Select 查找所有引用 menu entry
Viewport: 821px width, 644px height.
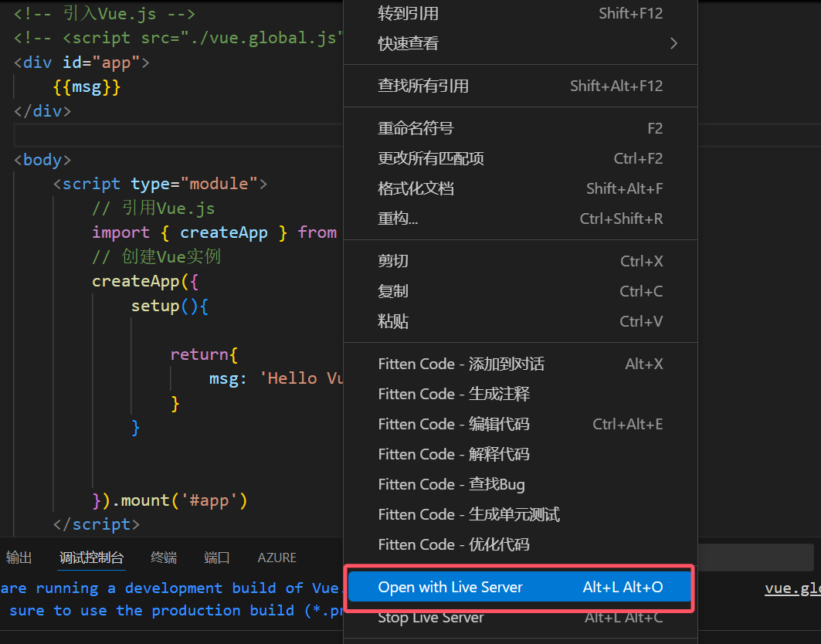(520, 86)
